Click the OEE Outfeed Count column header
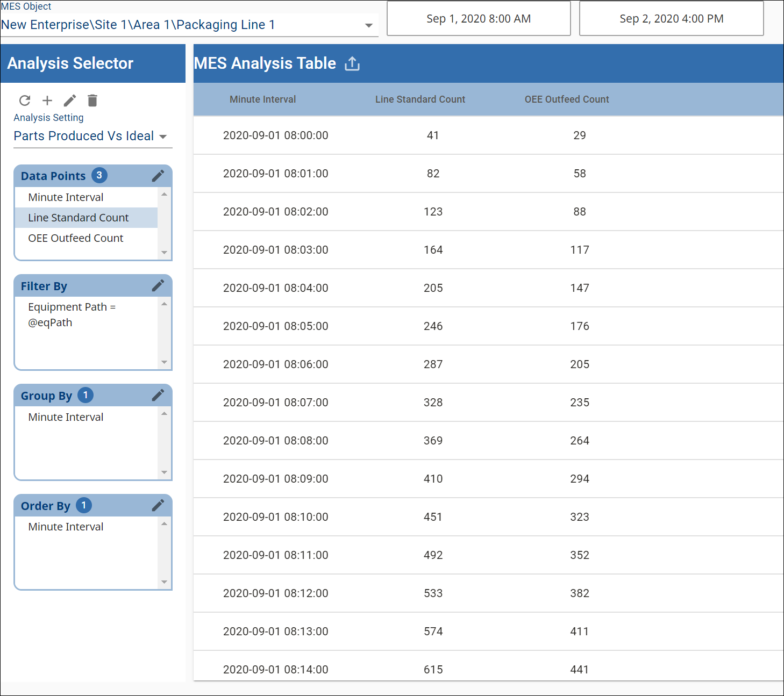Screen dimensions: 784x696 (566, 99)
